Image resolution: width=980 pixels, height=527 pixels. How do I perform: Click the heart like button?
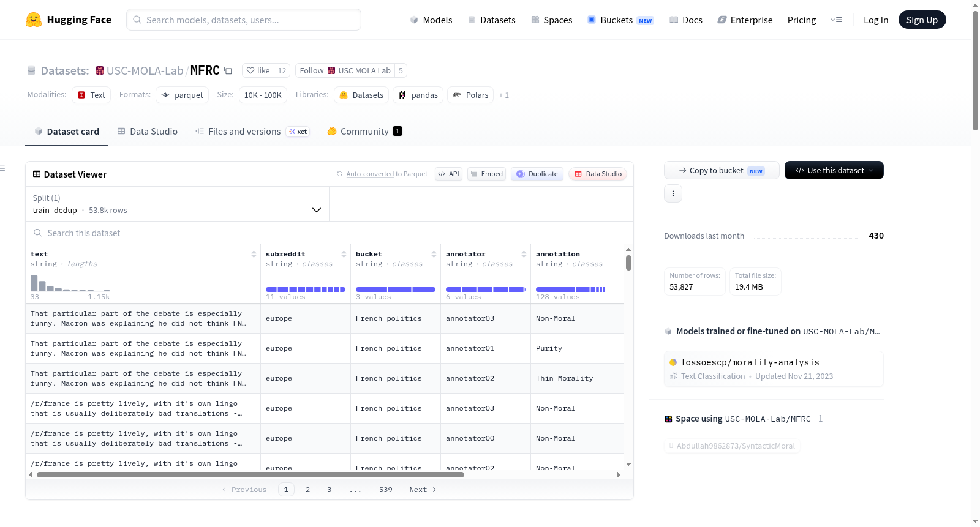pos(258,70)
